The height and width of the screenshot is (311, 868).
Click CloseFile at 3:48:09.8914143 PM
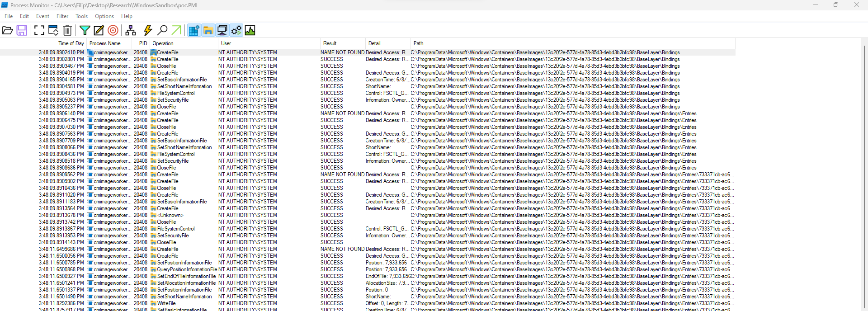coord(166,242)
